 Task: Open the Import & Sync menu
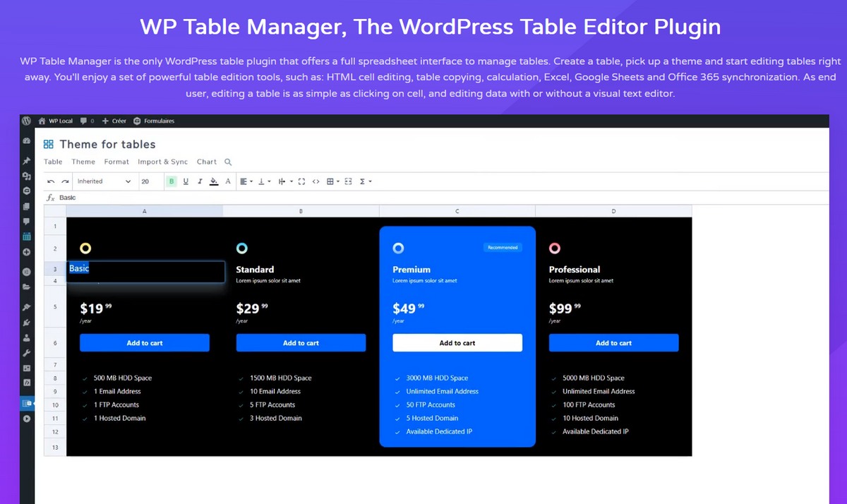point(163,162)
